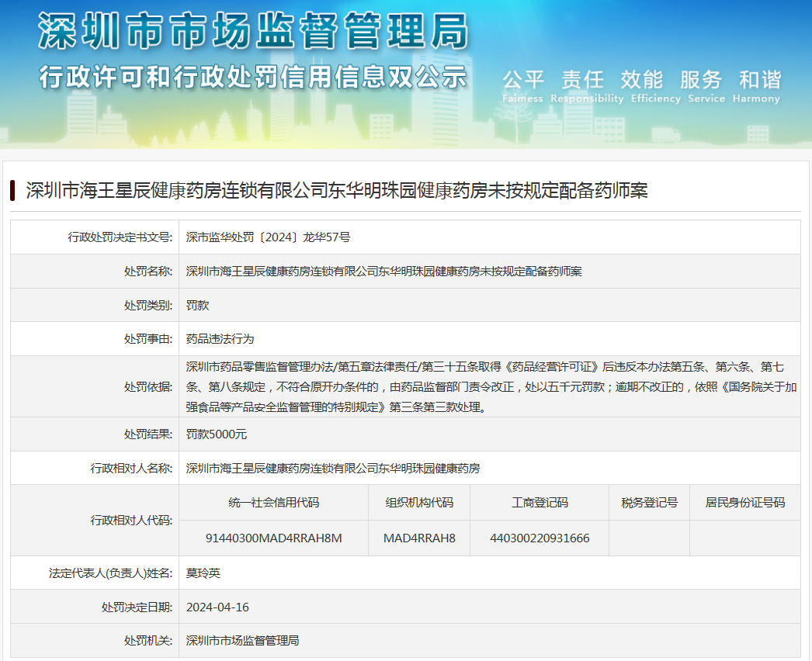Click the 法定代表人(负责人)姓名 label
Image resolution: width=812 pixels, height=661 pixels.
[x=111, y=573]
